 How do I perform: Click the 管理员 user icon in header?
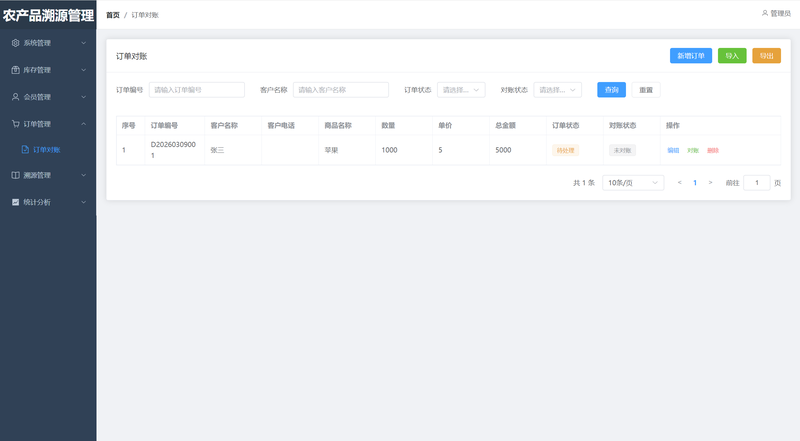pyautogui.click(x=765, y=13)
